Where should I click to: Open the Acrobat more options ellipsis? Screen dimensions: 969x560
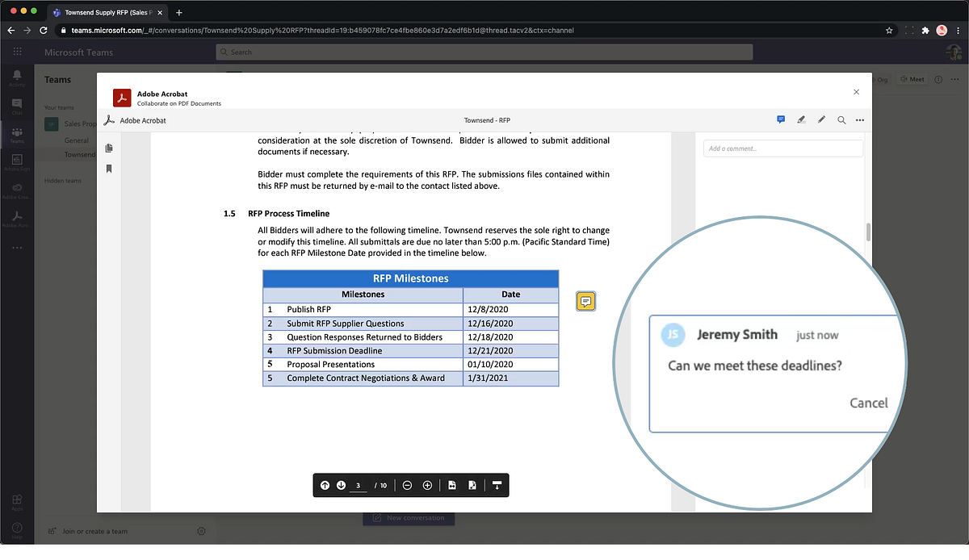coord(860,120)
